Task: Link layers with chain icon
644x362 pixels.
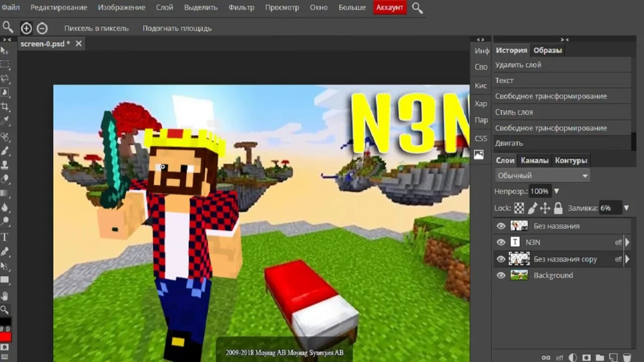Action: tap(546, 357)
